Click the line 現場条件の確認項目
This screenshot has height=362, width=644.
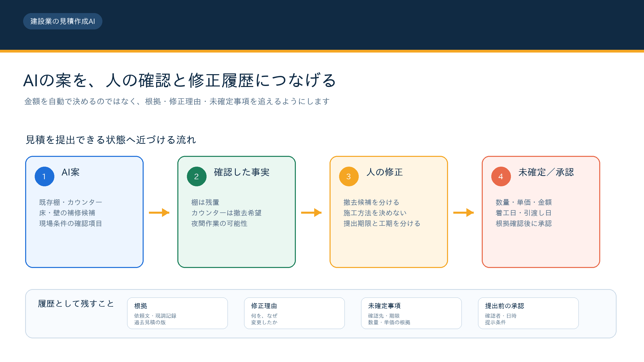[71, 223]
